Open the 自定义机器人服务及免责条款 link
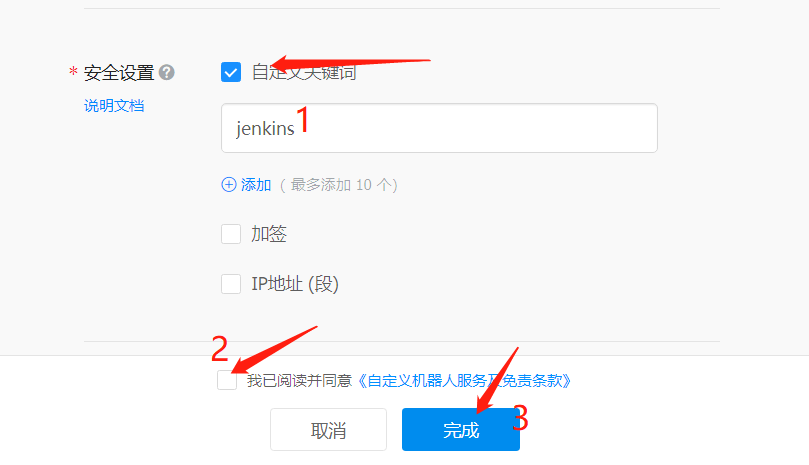This screenshot has height=465, width=809. point(464,381)
